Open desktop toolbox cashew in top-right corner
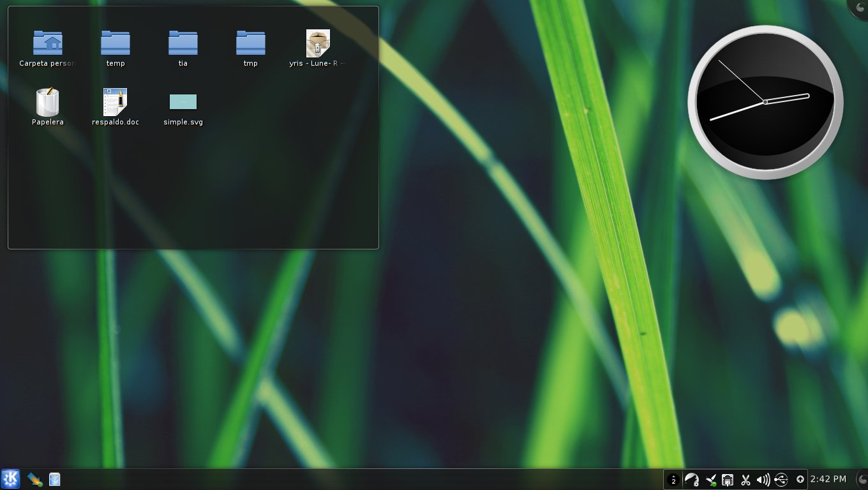 coord(859,7)
